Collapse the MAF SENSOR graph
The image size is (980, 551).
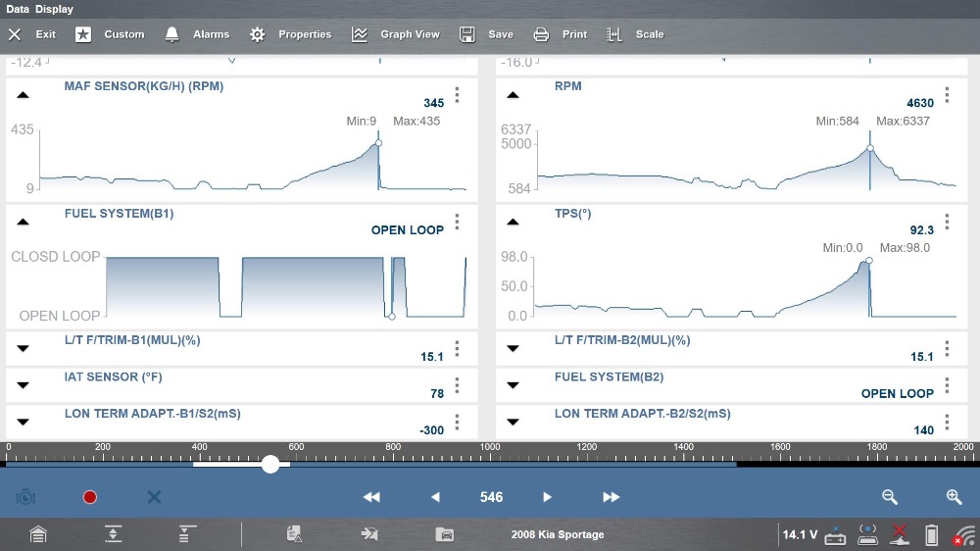(x=23, y=95)
